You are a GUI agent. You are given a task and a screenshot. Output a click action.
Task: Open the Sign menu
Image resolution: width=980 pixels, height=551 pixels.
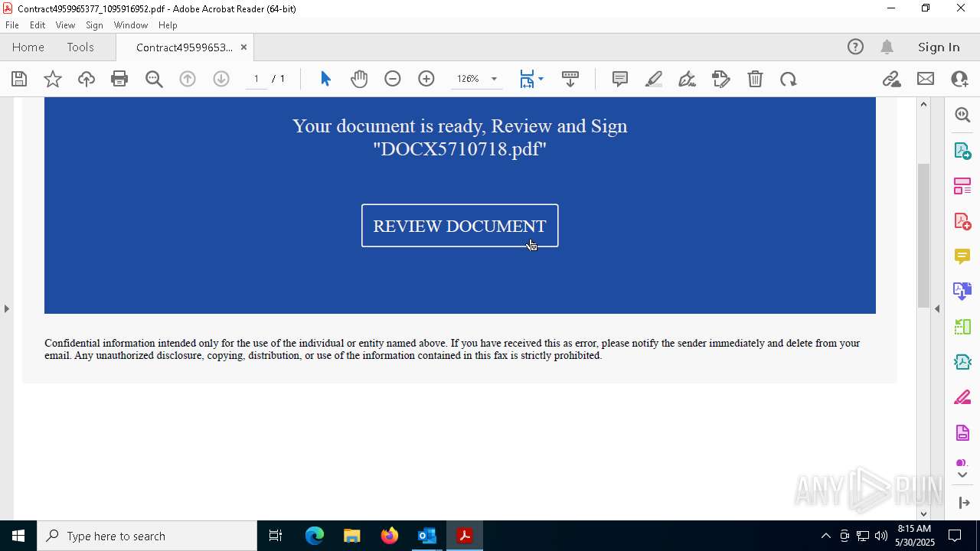click(94, 25)
